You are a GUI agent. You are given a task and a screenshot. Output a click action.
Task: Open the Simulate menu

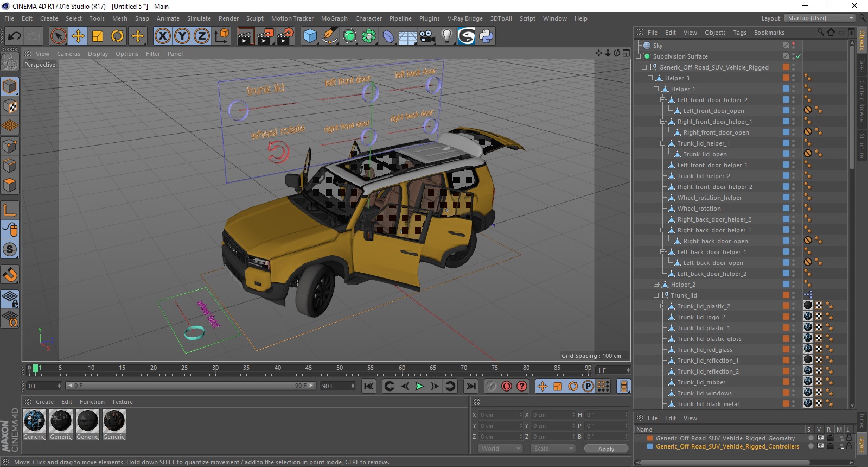pyautogui.click(x=199, y=18)
